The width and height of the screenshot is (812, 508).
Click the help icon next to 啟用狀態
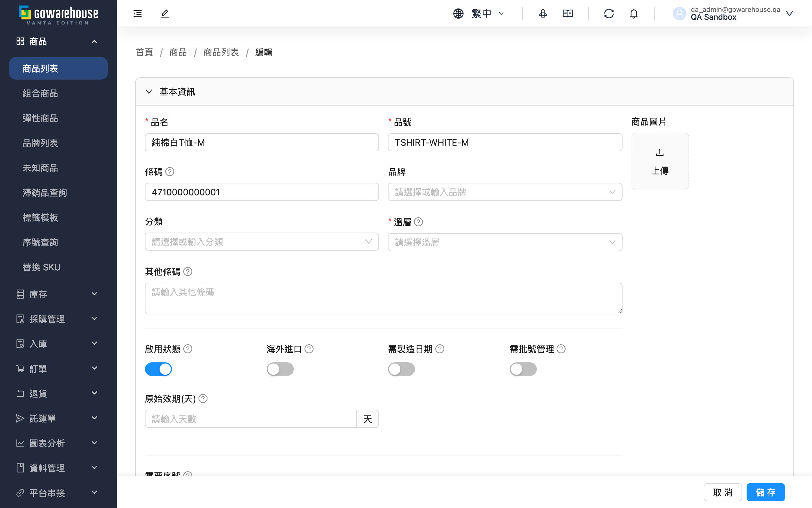click(188, 349)
